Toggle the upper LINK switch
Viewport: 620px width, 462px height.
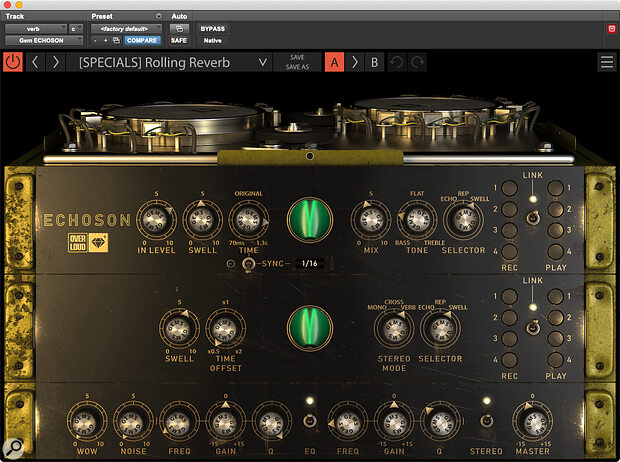pyautogui.click(x=533, y=218)
